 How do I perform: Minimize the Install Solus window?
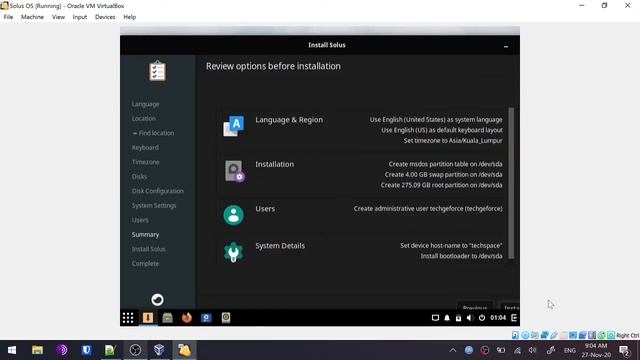click(506, 46)
